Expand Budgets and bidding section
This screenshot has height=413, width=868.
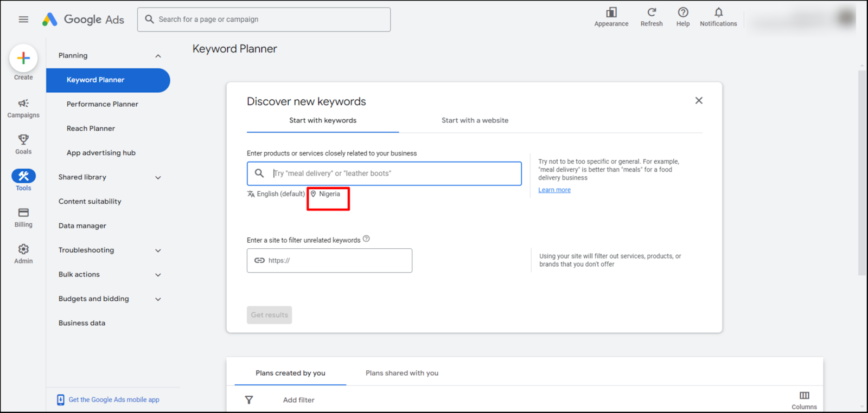[x=158, y=299]
